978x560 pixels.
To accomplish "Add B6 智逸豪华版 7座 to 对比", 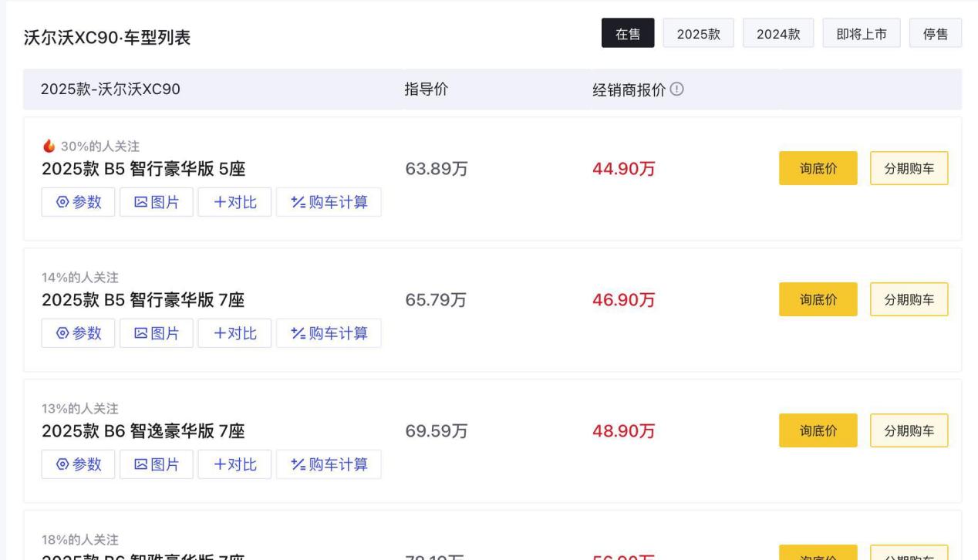I will pos(234,465).
